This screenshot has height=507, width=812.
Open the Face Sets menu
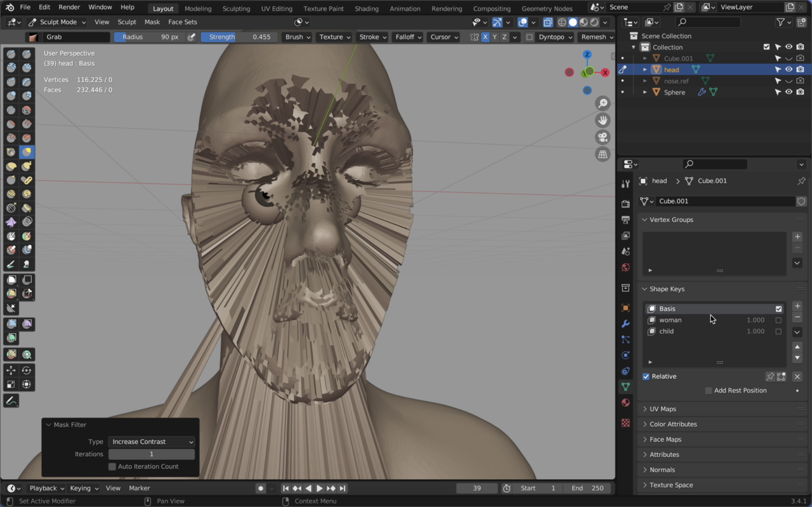tap(182, 22)
